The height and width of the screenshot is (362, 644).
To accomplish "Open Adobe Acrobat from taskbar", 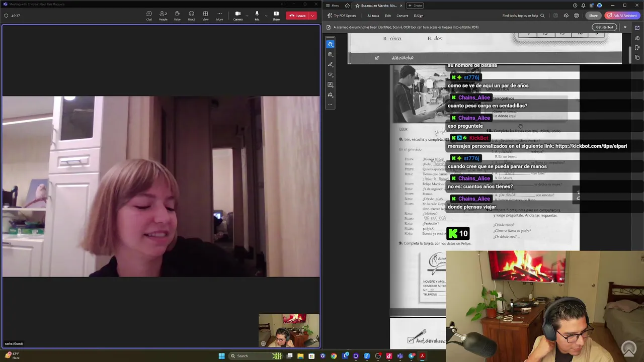I will [422, 356].
